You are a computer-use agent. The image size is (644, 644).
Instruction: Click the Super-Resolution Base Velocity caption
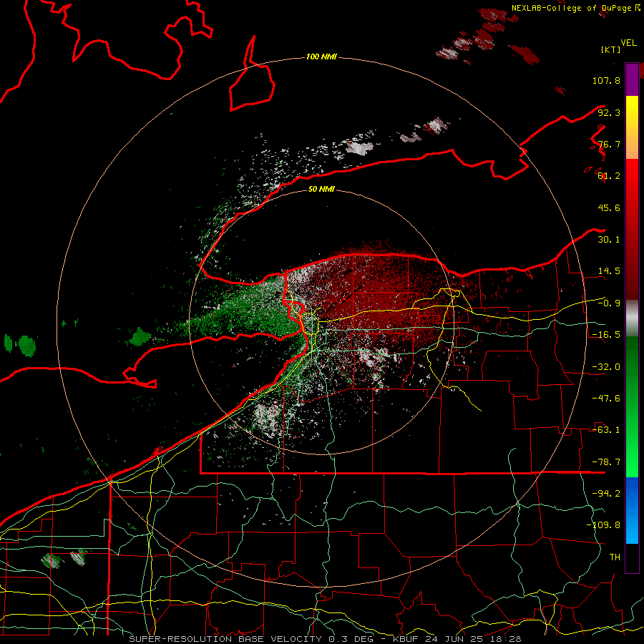coord(325,639)
